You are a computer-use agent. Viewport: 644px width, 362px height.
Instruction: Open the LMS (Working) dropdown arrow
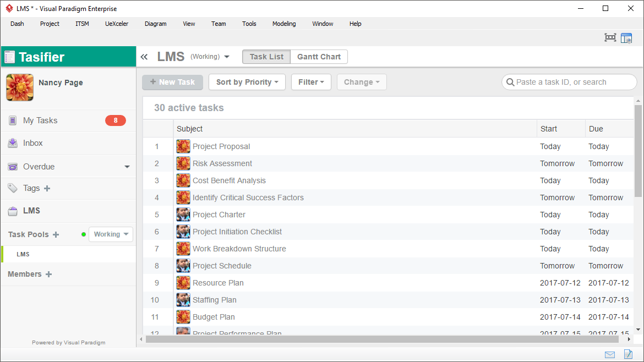tap(227, 57)
